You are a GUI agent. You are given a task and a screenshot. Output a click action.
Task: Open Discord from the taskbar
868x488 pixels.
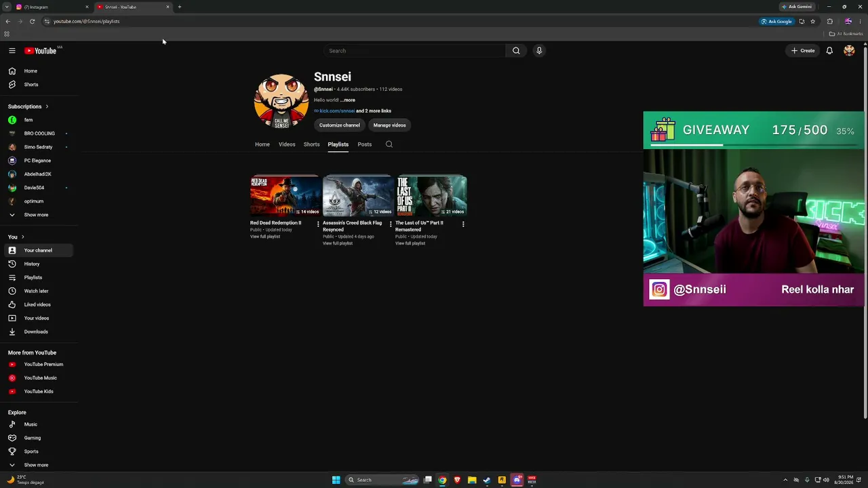[x=517, y=480]
